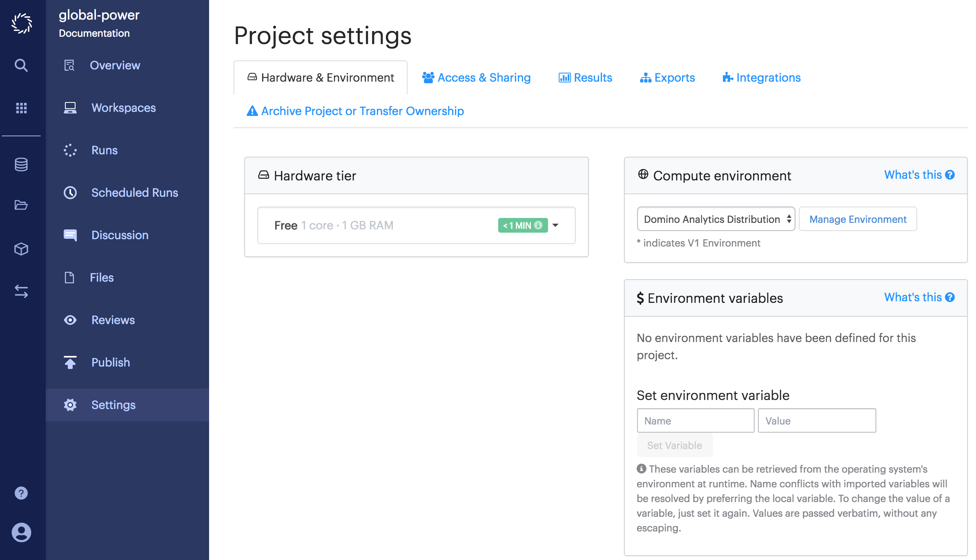Click the warning triangle icon near Archive Project
The width and height of the screenshot is (976, 560).
pos(252,111)
